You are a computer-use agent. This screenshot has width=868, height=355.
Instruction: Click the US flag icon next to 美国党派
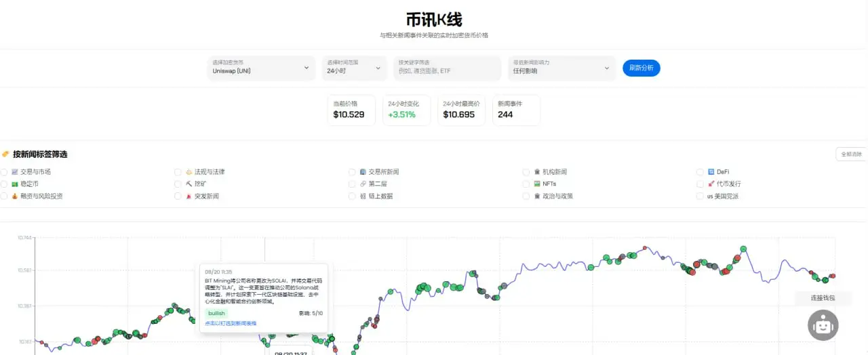tap(711, 196)
